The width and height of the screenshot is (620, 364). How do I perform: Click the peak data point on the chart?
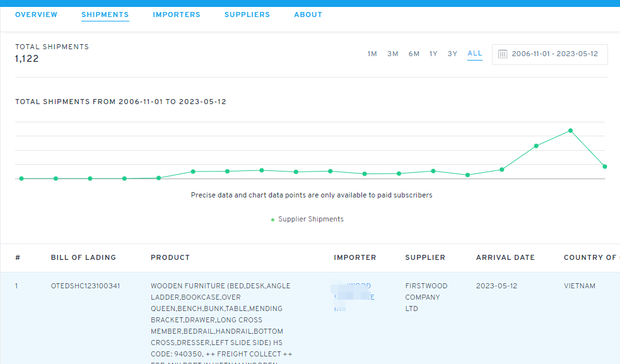point(571,131)
